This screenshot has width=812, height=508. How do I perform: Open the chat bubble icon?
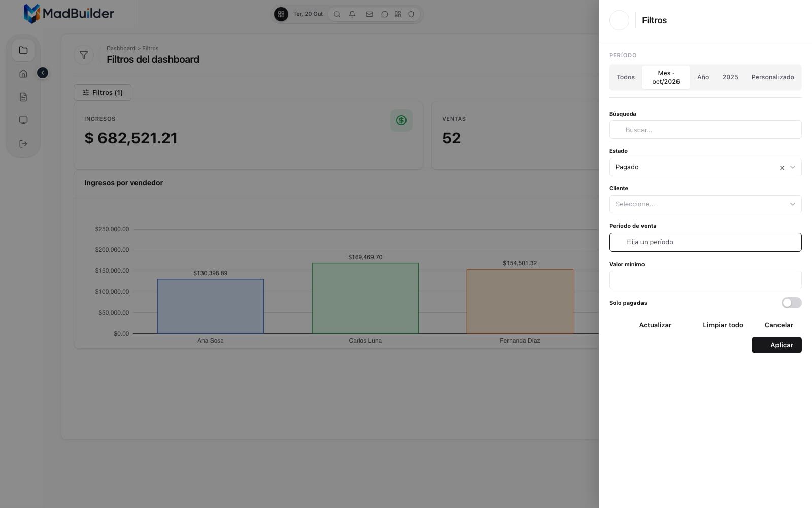385,14
